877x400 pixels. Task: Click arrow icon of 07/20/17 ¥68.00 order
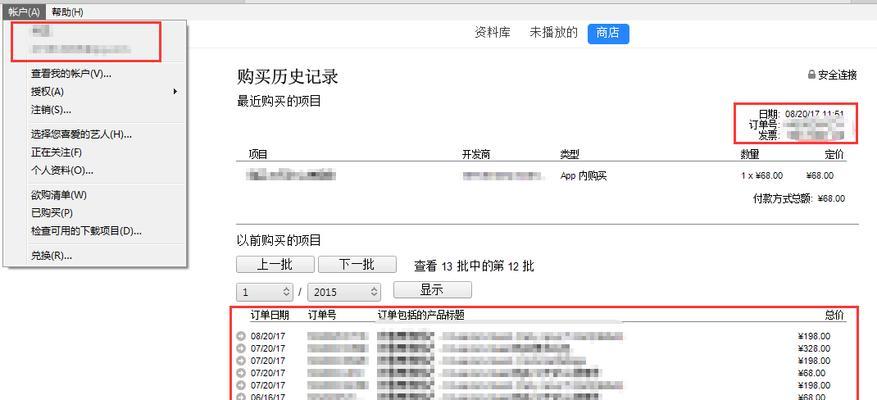241,373
